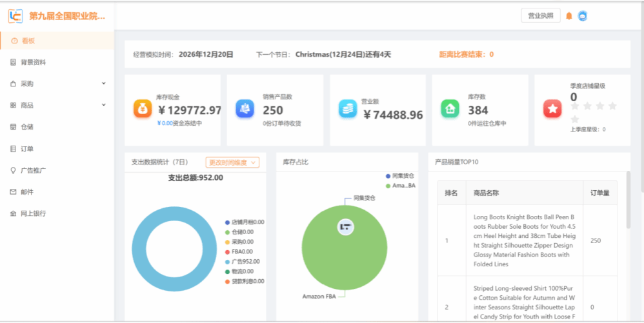Click the 背景资料 document icon

[13, 63]
